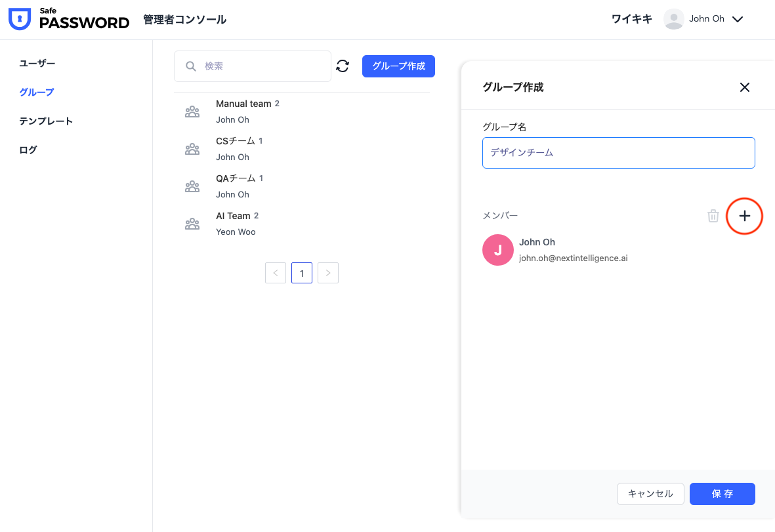This screenshot has width=775, height=532.
Task: Go to previous page with left chevron
Action: coord(276,273)
